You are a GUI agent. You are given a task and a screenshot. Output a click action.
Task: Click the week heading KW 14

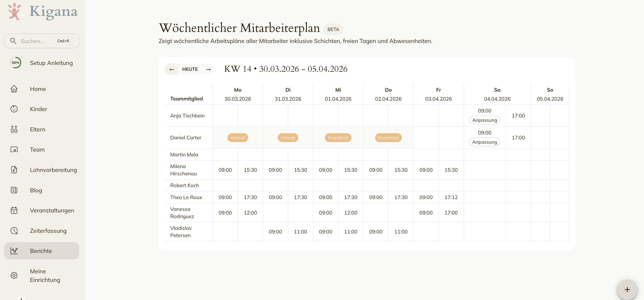pos(286,69)
